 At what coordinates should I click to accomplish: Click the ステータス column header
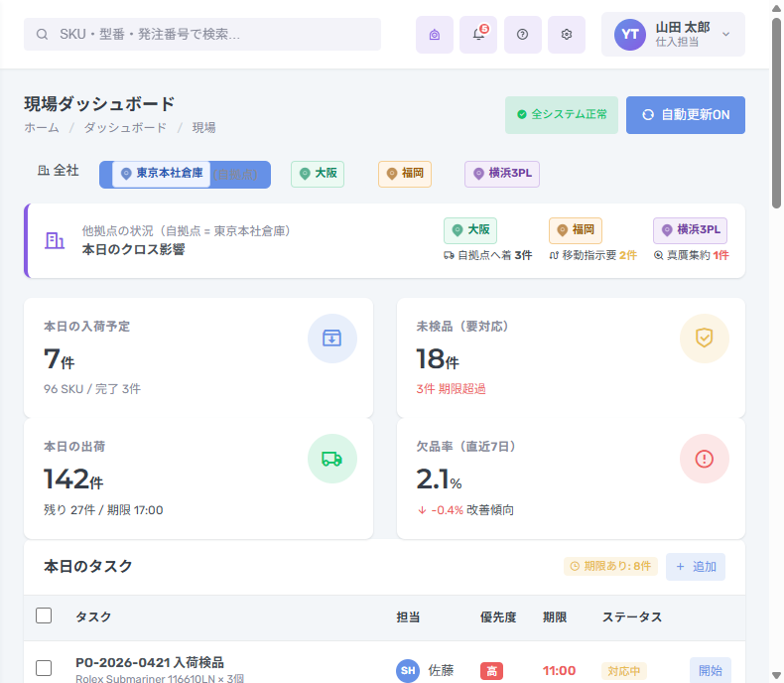pyautogui.click(x=632, y=617)
